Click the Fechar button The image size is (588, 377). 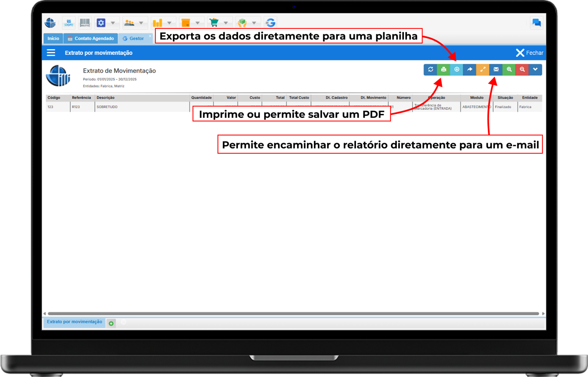click(x=530, y=53)
